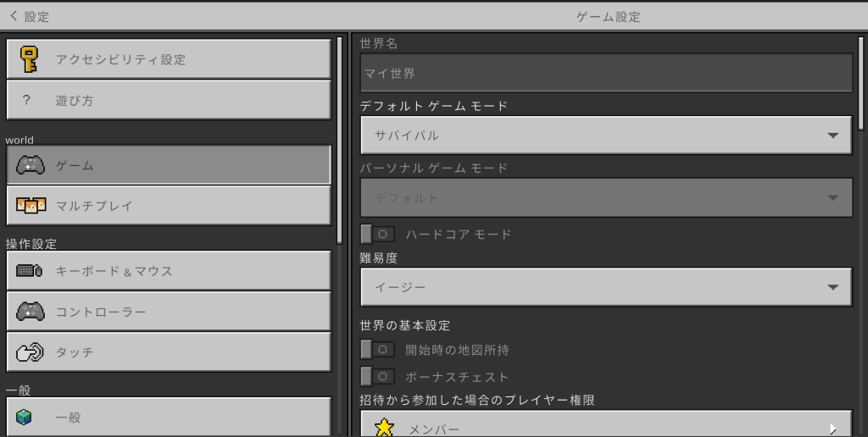Image resolution: width=868 pixels, height=437 pixels.
Task: Click the gold key accessibility icon
Action: (x=31, y=59)
